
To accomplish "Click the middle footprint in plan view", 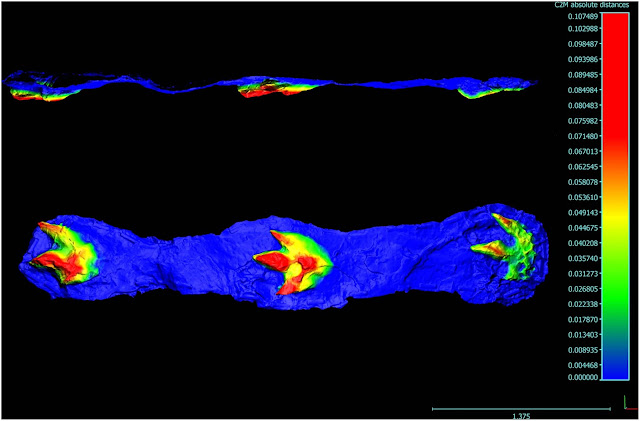I will [x=293, y=262].
